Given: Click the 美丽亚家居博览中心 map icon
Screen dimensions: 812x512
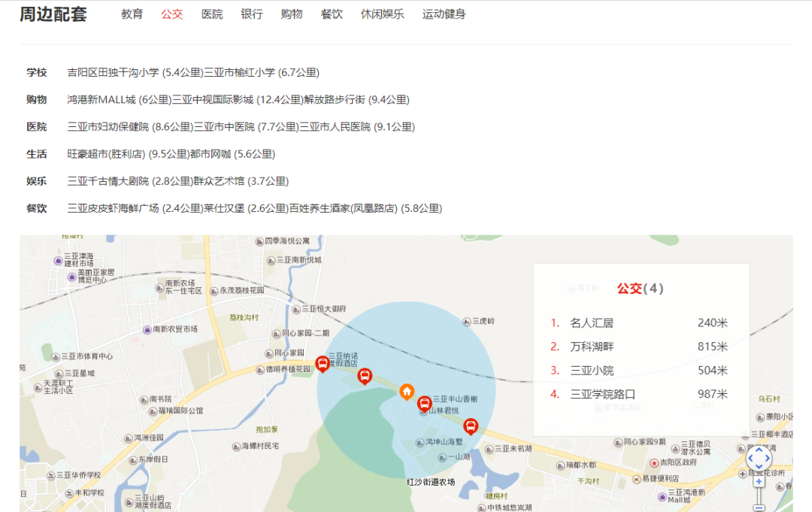Looking at the screenshot, I should [x=72, y=277].
